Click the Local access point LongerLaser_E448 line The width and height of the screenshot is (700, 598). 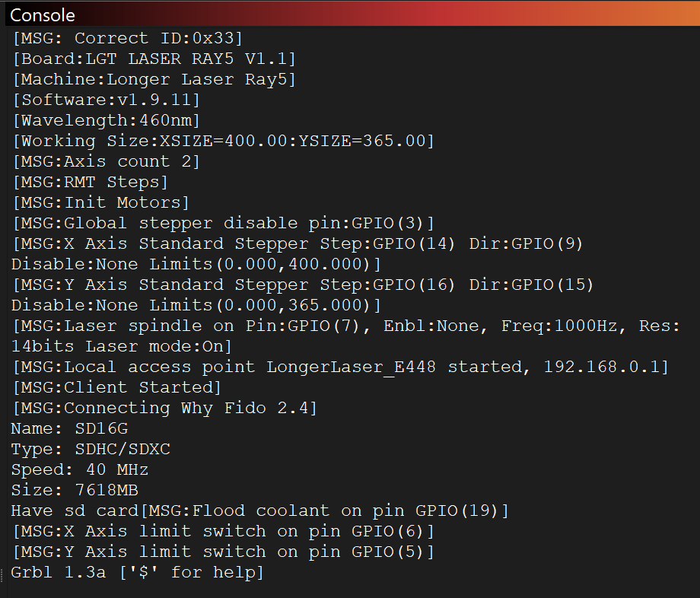(340, 367)
